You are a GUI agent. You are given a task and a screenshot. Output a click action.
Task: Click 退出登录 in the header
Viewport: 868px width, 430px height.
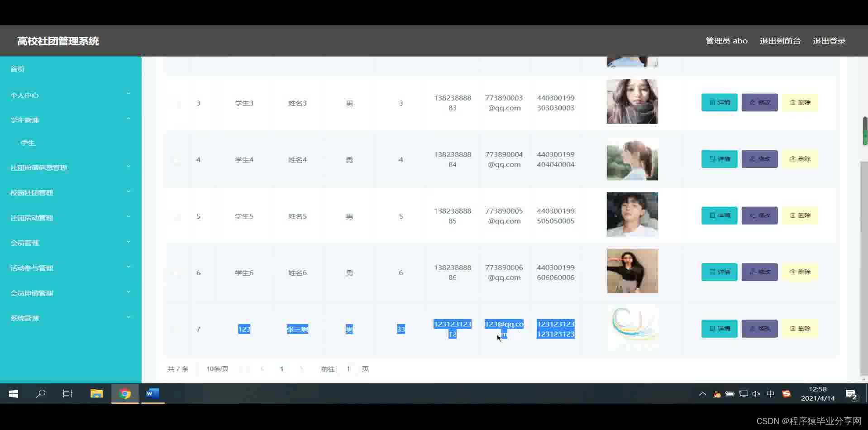tap(829, 41)
